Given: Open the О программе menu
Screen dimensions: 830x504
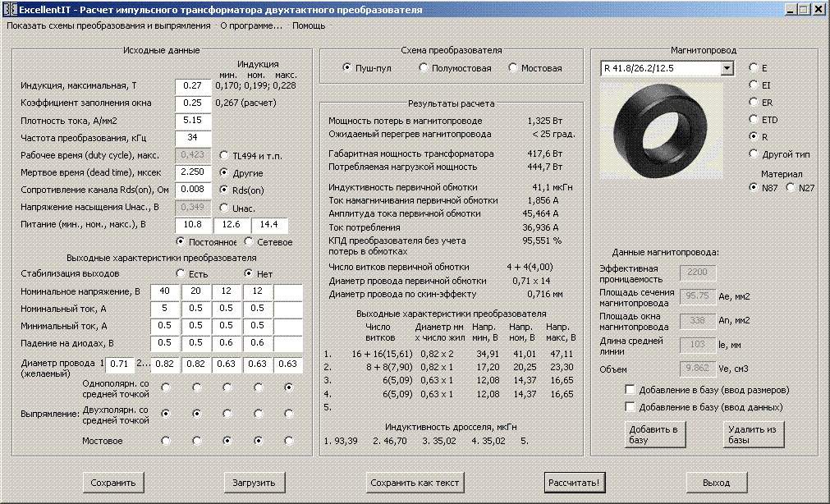Looking at the screenshot, I should click(x=250, y=25).
